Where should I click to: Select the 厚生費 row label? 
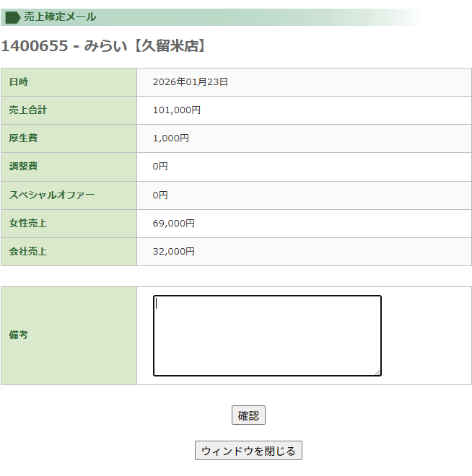pos(23,138)
